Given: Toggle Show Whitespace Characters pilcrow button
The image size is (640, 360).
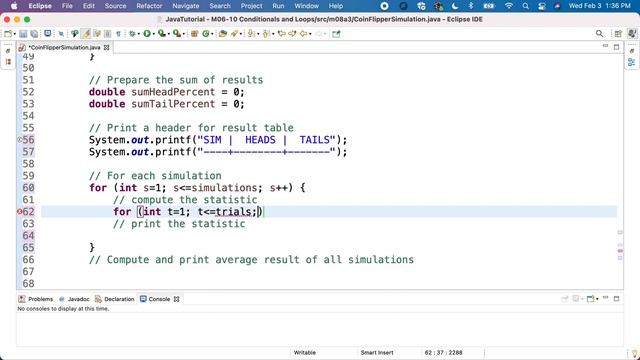Looking at the screenshot, I should pyautogui.click(x=118, y=34).
